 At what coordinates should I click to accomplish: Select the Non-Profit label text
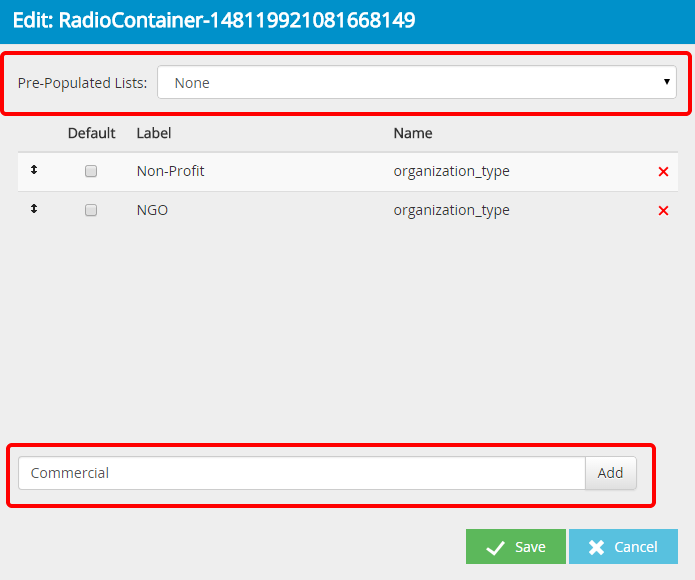pyautogui.click(x=170, y=171)
